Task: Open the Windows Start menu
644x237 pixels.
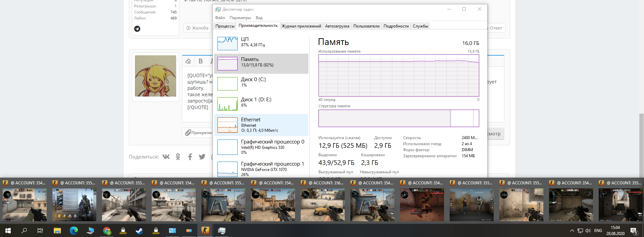Action: pos(8,231)
